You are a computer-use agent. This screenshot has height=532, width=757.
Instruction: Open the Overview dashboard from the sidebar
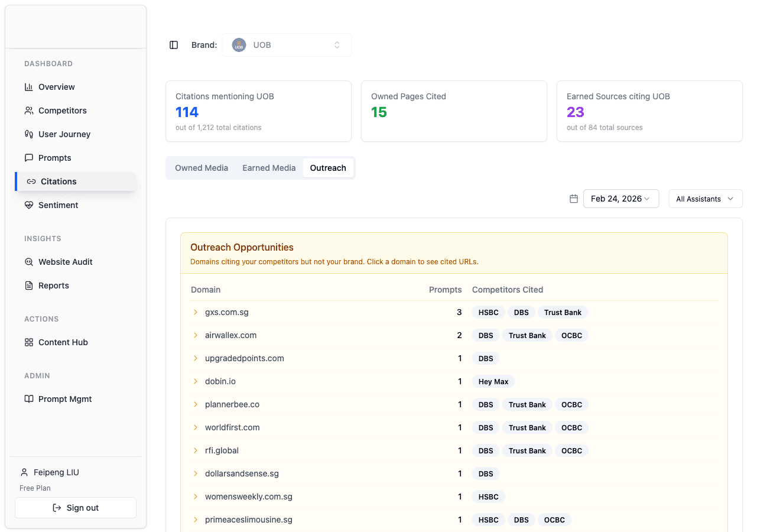56,87
